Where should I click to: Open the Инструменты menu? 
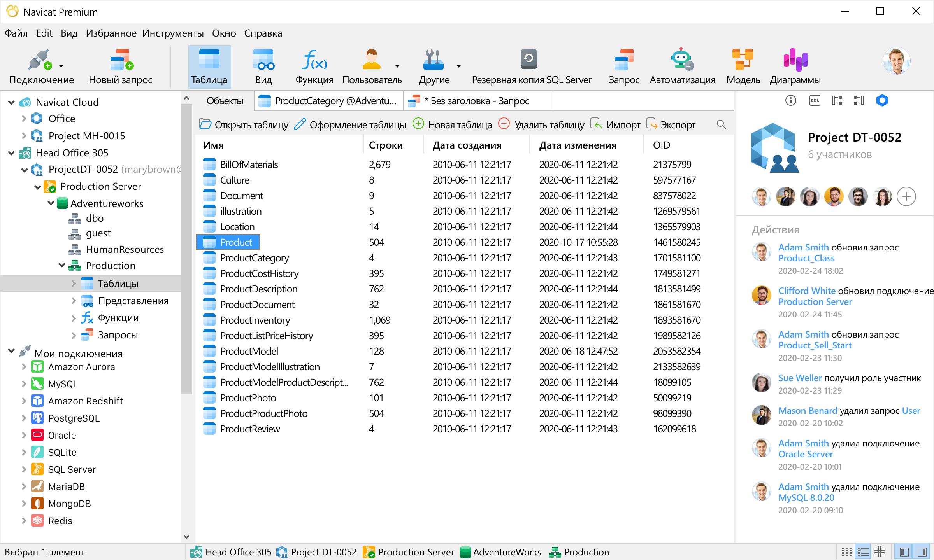point(173,33)
